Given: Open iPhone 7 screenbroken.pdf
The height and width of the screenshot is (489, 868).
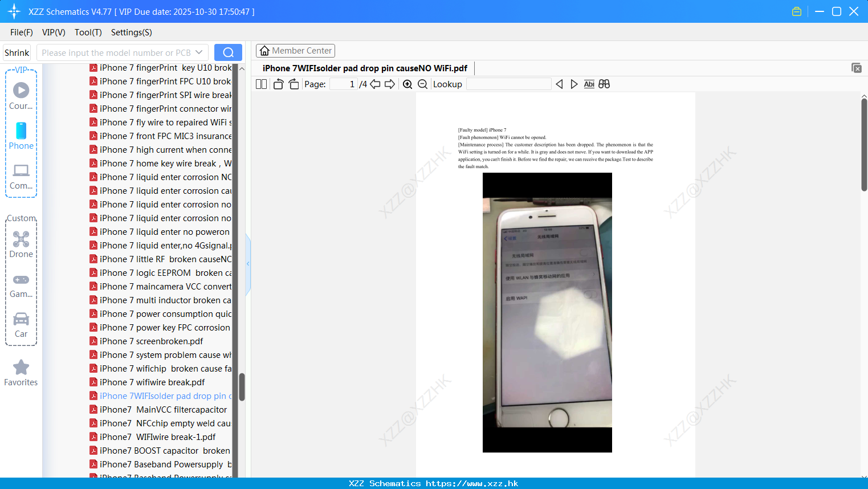Looking at the screenshot, I should 146,341.
